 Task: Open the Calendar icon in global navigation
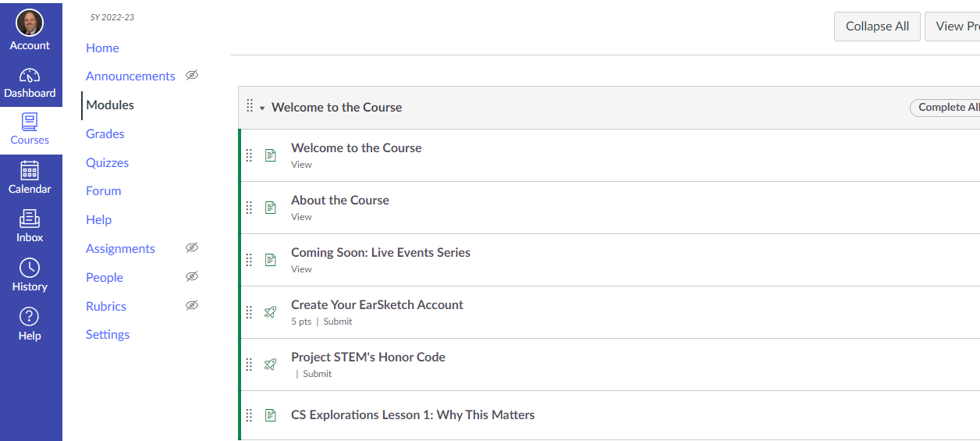[x=30, y=171]
